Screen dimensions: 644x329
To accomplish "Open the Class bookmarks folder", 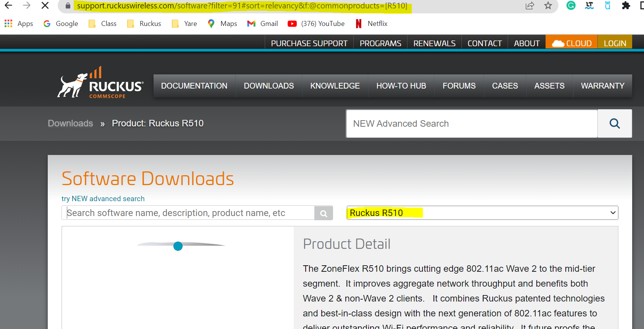I will [102, 24].
